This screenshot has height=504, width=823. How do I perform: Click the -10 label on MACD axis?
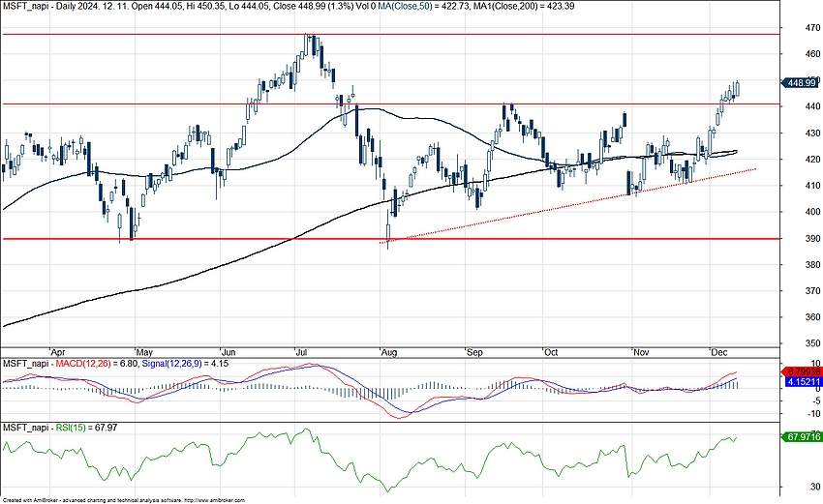814,414
